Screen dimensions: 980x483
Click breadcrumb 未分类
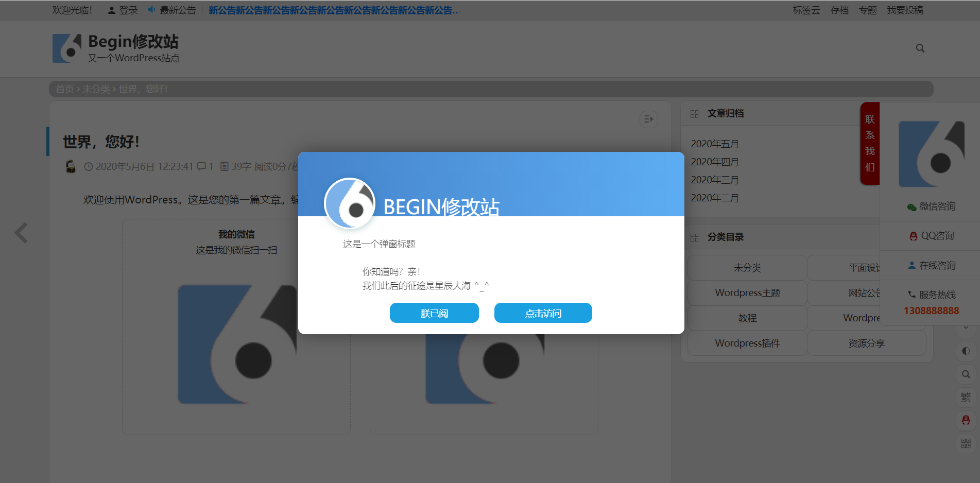point(96,89)
